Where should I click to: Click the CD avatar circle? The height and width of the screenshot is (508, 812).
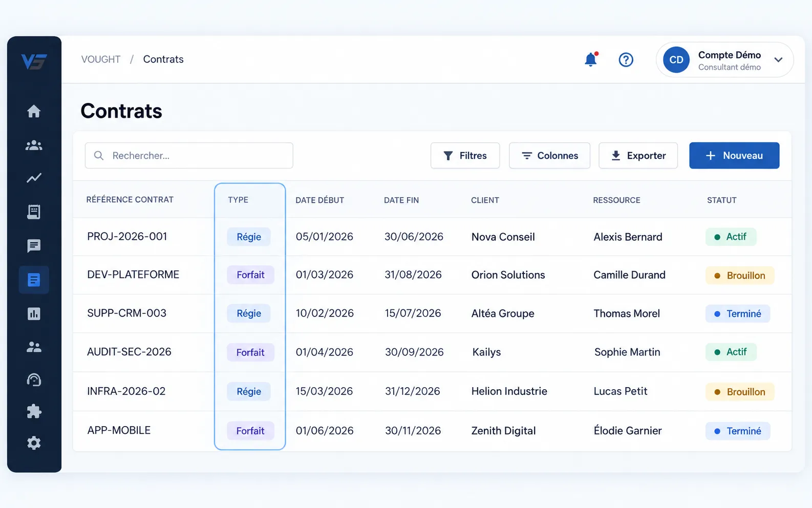coord(676,60)
